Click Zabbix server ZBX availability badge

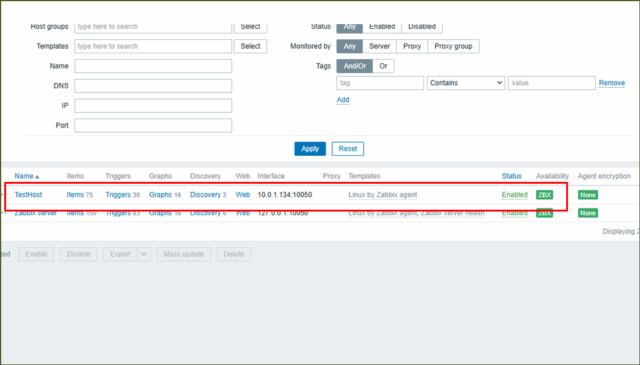(x=544, y=213)
